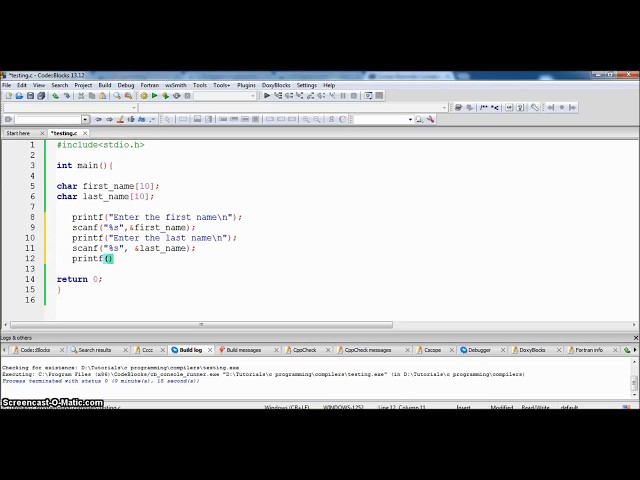Run the program with green play icon
This screenshot has height=480, width=640.
tap(154, 96)
